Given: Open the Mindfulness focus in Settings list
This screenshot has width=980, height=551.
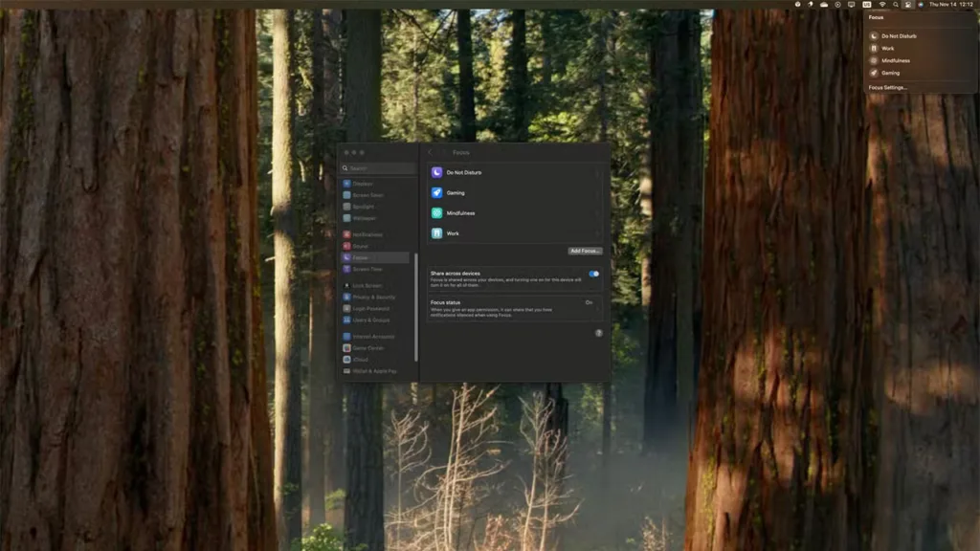Looking at the screenshot, I should [x=515, y=213].
